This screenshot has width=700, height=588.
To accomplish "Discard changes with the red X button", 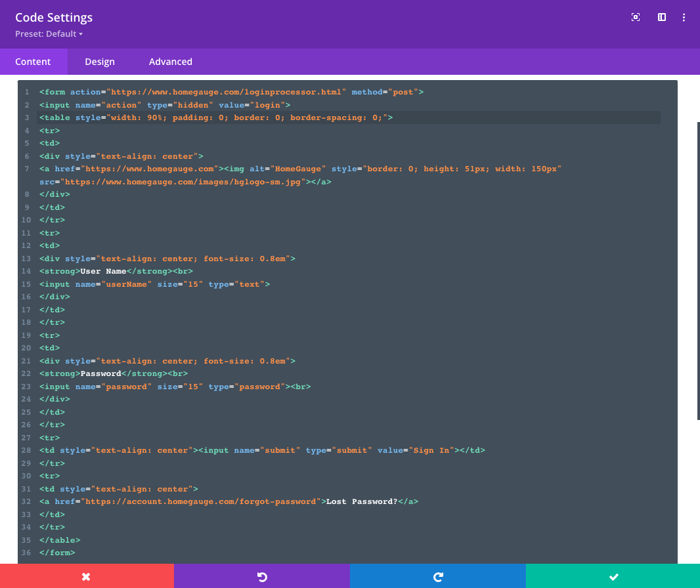I will [87, 576].
